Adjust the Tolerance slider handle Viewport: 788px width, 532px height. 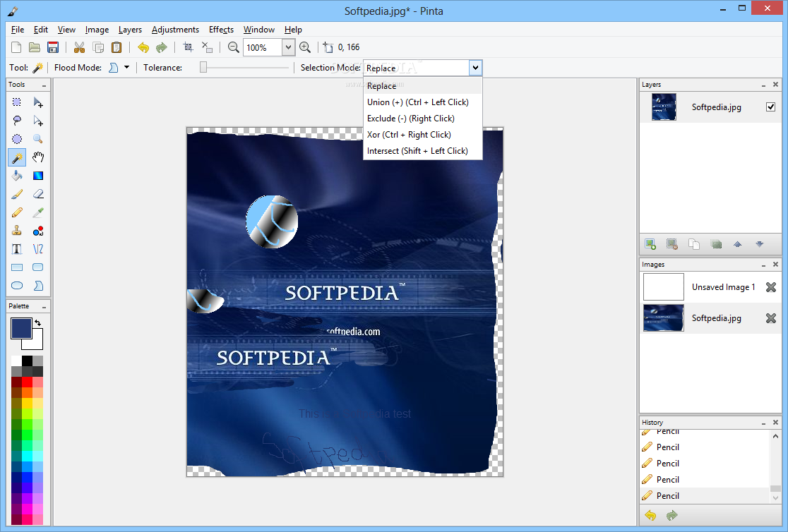(x=203, y=67)
